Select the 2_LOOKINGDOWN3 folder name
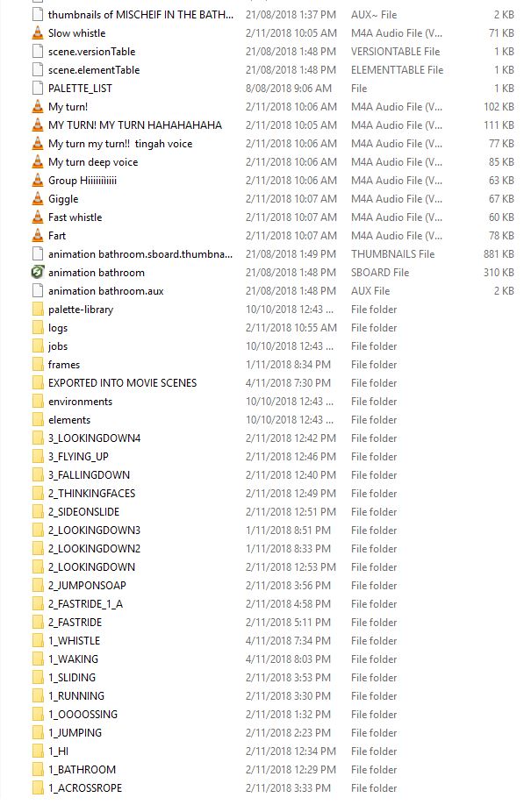This screenshot has height=812, width=531. [x=95, y=531]
